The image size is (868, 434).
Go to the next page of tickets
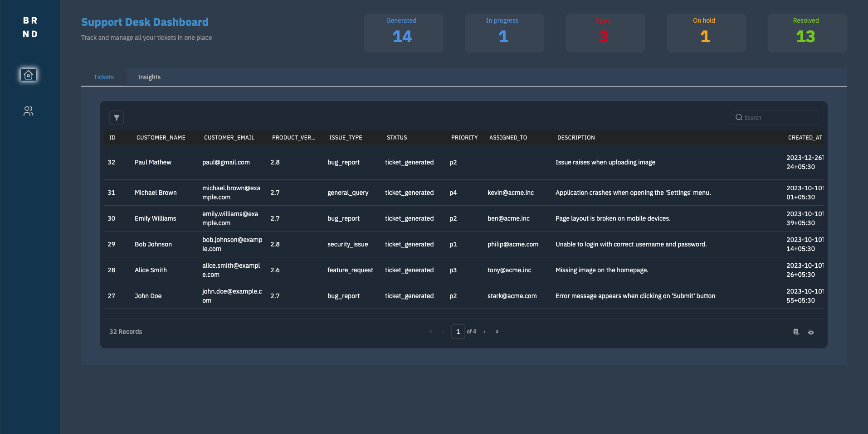click(x=484, y=332)
